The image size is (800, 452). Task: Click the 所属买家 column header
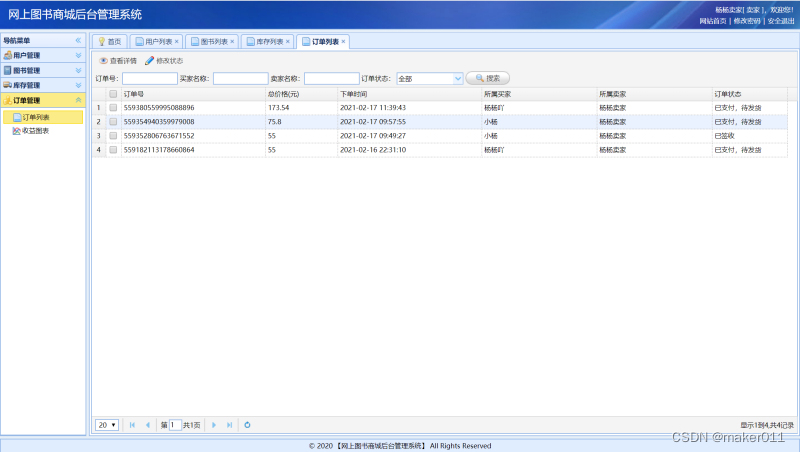pos(539,94)
